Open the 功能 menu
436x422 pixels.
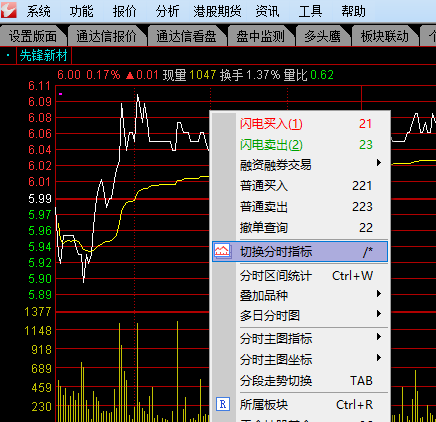pos(81,11)
